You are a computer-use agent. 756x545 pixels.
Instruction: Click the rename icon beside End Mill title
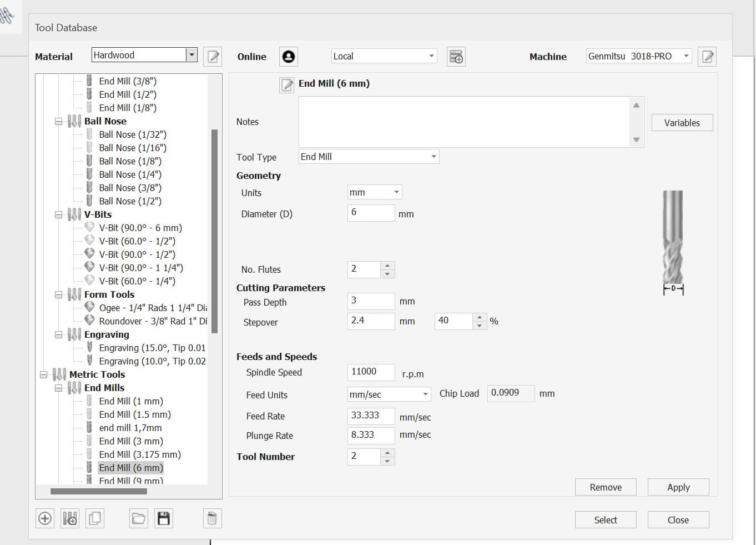pos(286,84)
